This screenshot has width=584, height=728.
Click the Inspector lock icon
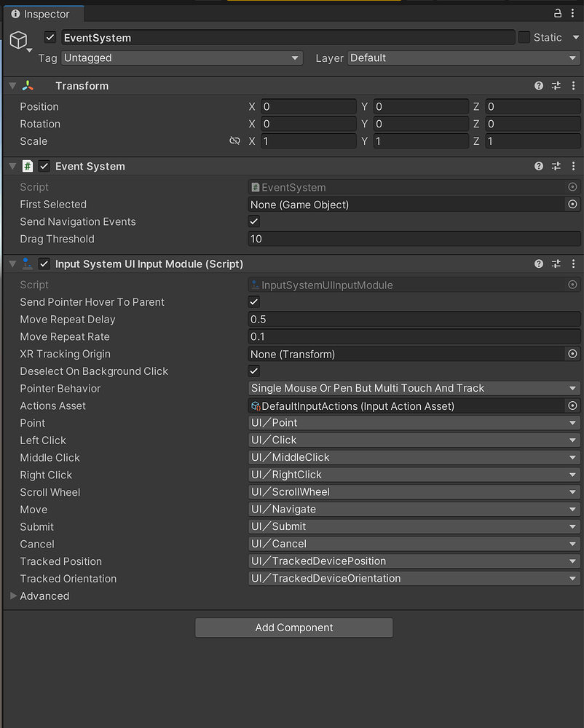pyautogui.click(x=556, y=13)
